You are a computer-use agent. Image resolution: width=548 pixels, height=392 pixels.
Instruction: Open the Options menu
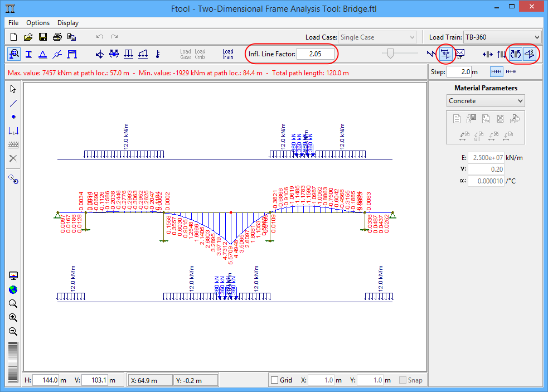[x=38, y=23]
